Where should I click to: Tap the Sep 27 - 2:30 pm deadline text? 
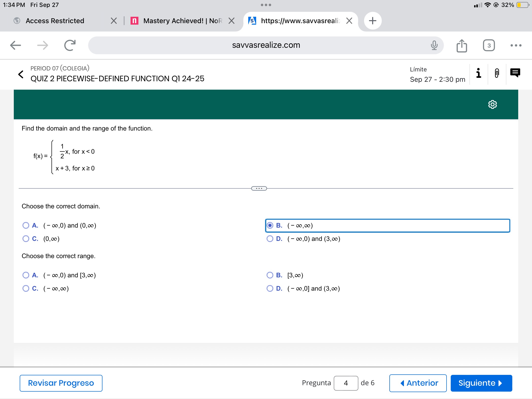[437, 79]
